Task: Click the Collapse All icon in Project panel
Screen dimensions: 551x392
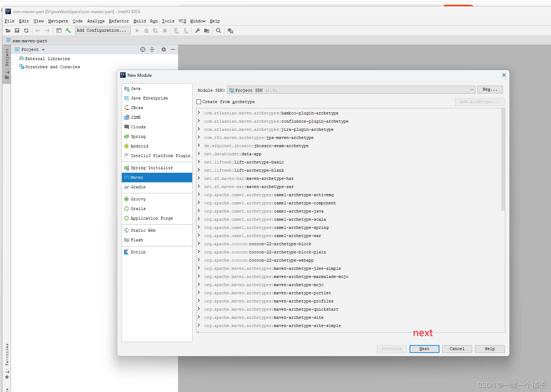Action: (x=152, y=49)
